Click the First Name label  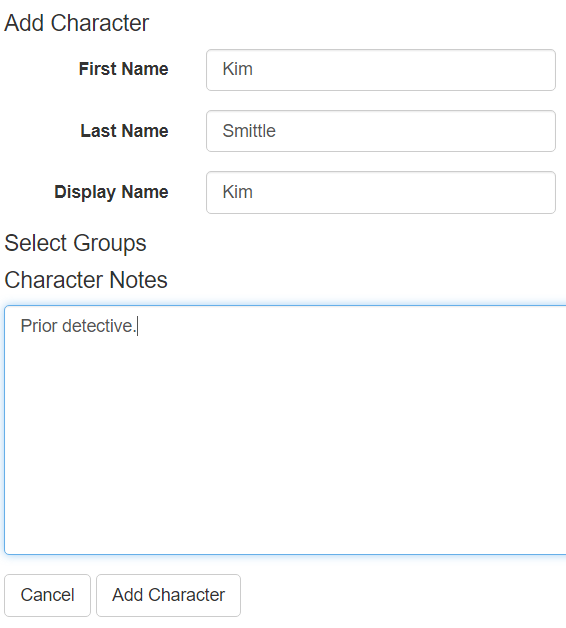123,69
